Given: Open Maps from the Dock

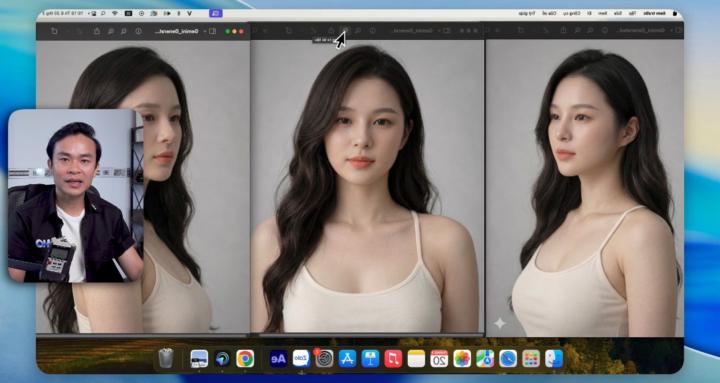Looking at the screenshot, I should pyautogui.click(x=485, y=359).
